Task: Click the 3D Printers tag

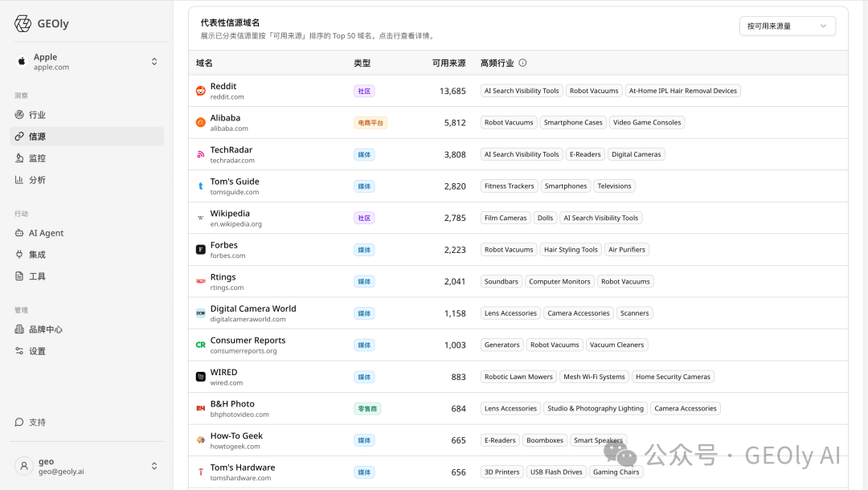Action: point(502,472)
